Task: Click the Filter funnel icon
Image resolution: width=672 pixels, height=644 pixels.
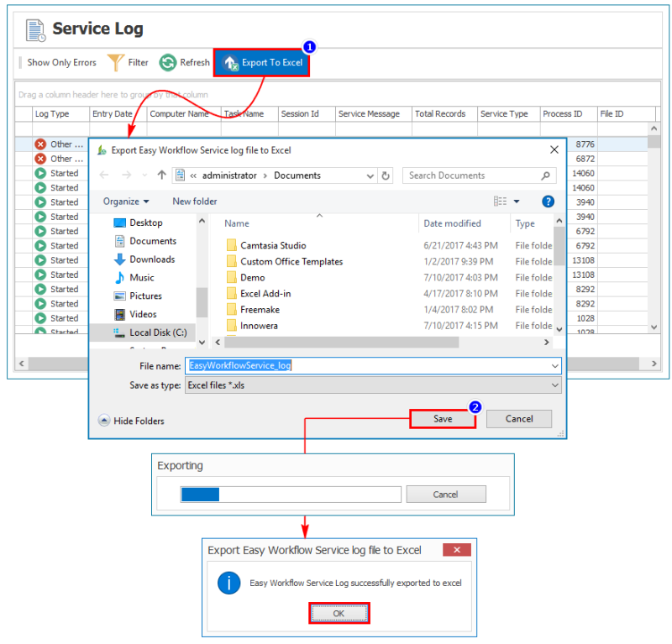Action: pos(115,63)
